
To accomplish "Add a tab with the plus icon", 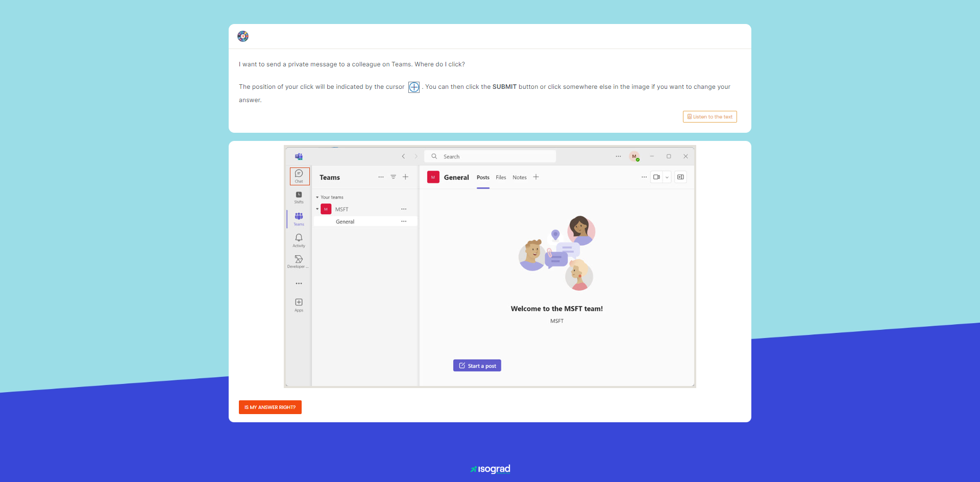I will (x=536, y=177).
